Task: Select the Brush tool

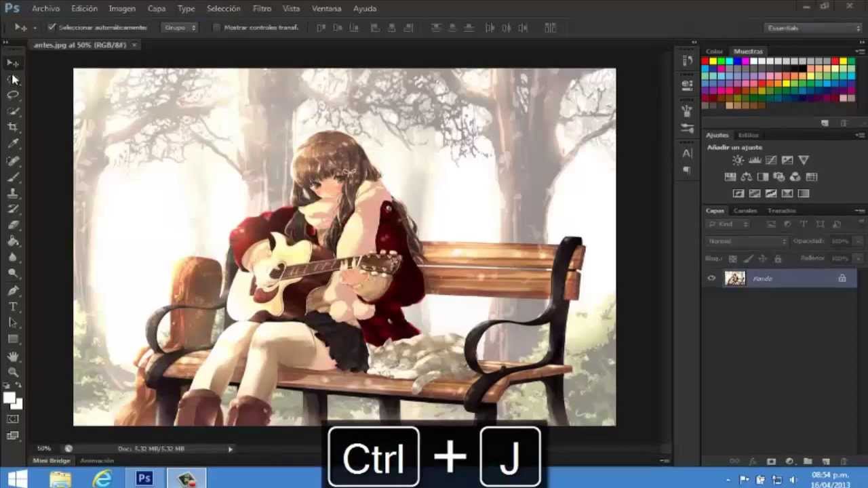Action: pos(13,177)
